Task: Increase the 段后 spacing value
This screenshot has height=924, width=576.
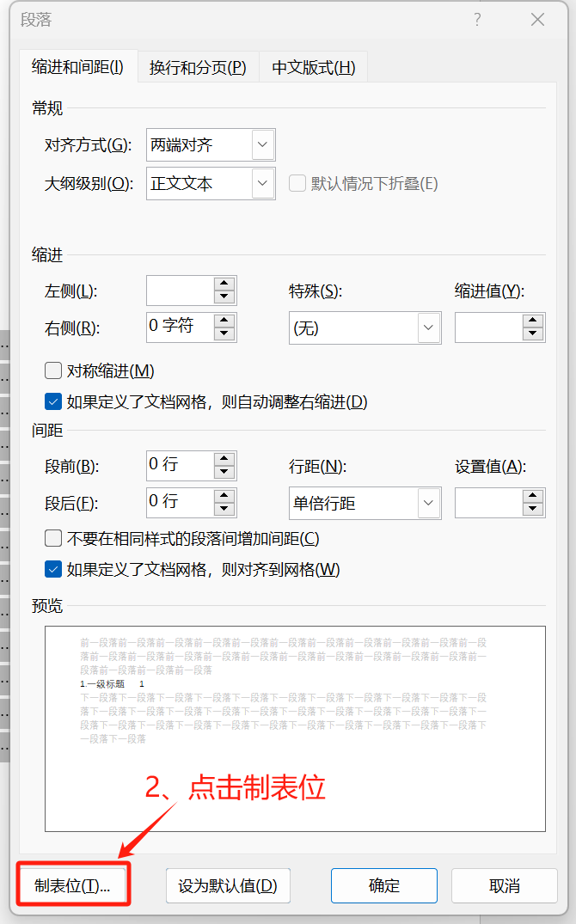Action: [x=224, y=496]
